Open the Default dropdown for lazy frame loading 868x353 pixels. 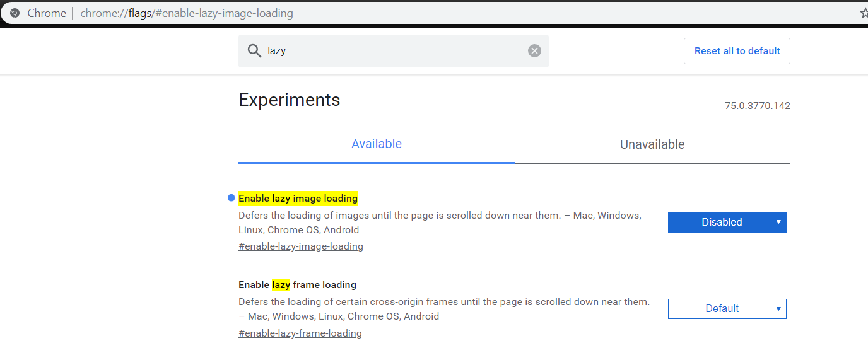pos(727,309)
